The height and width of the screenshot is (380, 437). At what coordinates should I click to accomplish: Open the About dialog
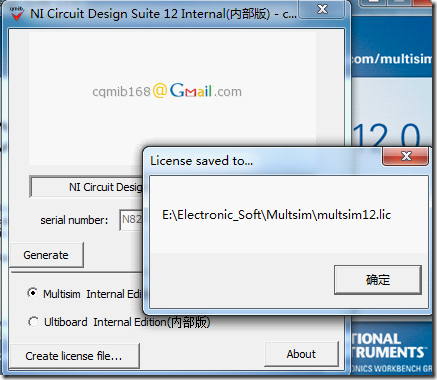coord(301,354)
